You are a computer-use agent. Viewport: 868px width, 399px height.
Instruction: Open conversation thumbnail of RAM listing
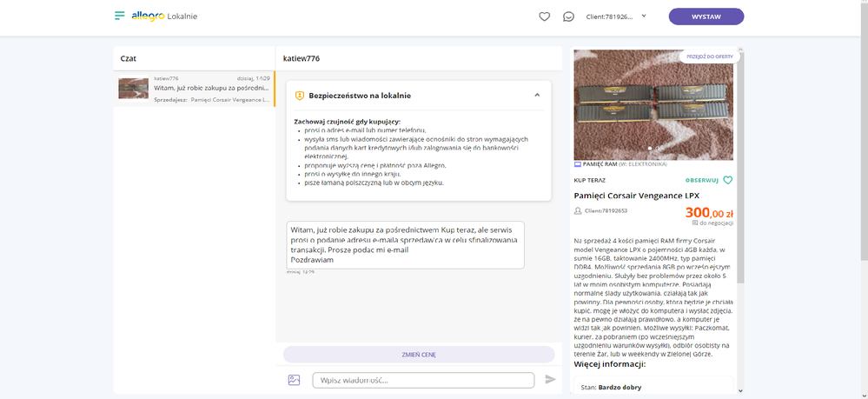point(134,89)
